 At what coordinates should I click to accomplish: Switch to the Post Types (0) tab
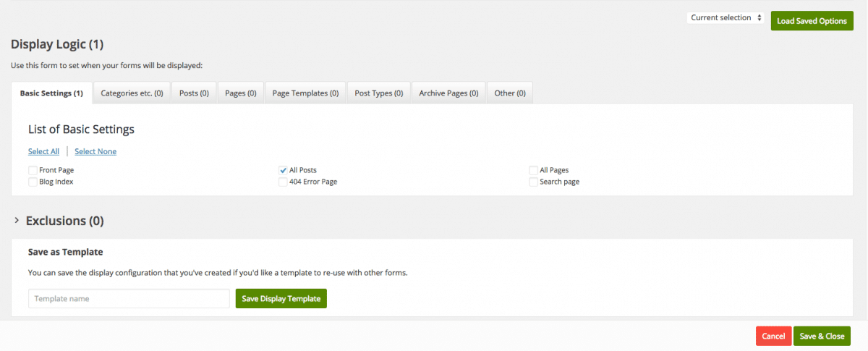(378, 93)
